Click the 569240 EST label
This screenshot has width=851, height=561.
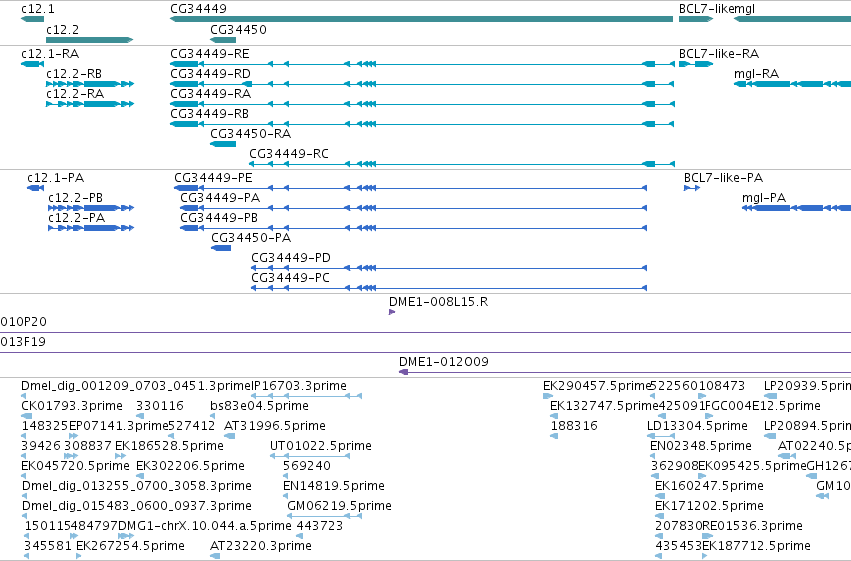pos(307,466)
